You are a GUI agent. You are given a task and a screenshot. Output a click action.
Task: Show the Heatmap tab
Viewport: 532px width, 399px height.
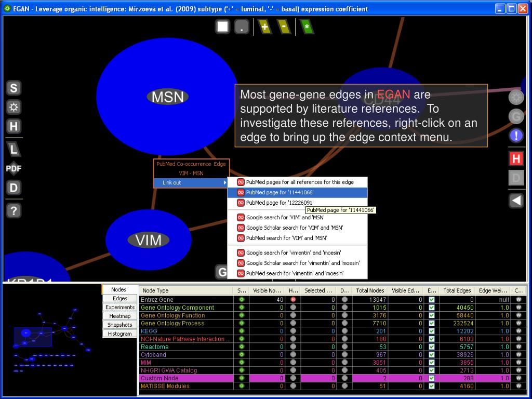(x=120, y=316)
